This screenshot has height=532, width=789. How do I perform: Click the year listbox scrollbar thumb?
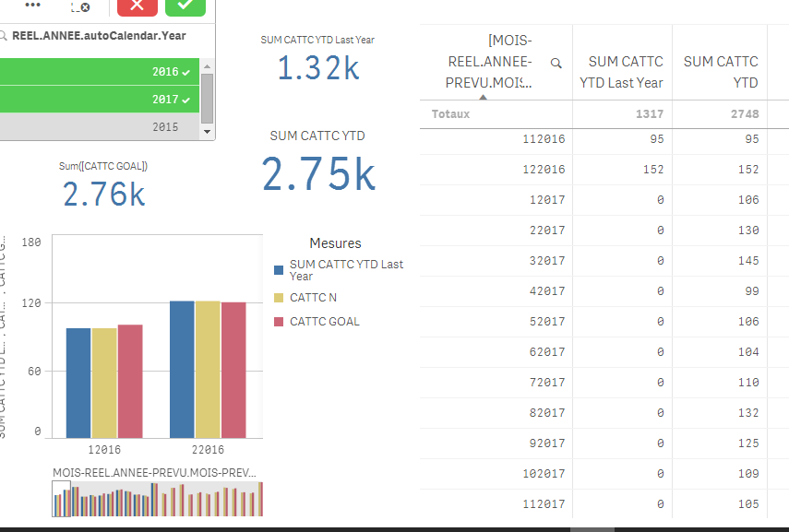(207, 99)
